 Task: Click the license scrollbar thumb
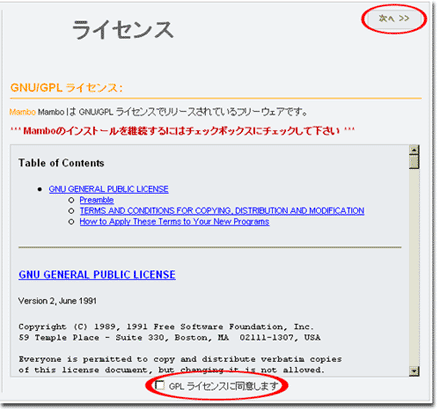(414, 162)
